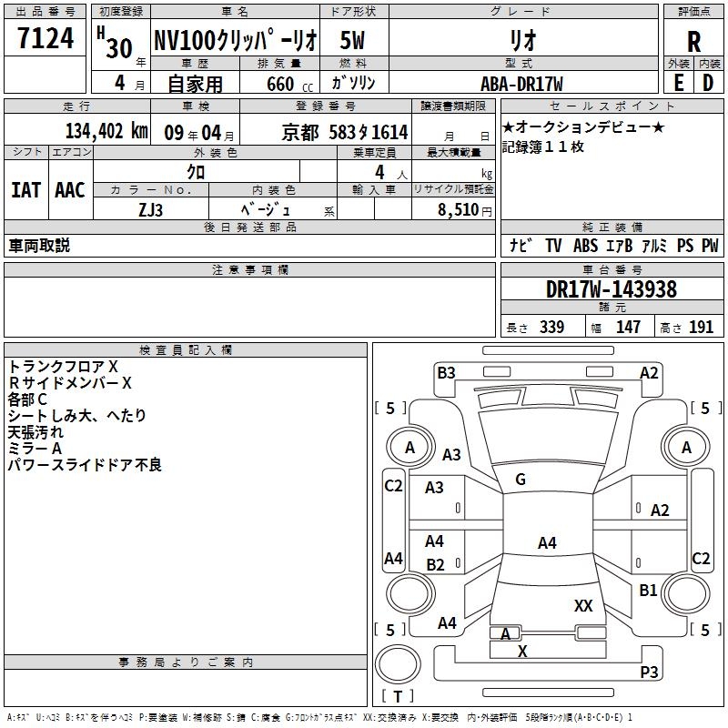Click inspector note RサイドメンバーX
728x728 pixels.
[x=70, y=382]
